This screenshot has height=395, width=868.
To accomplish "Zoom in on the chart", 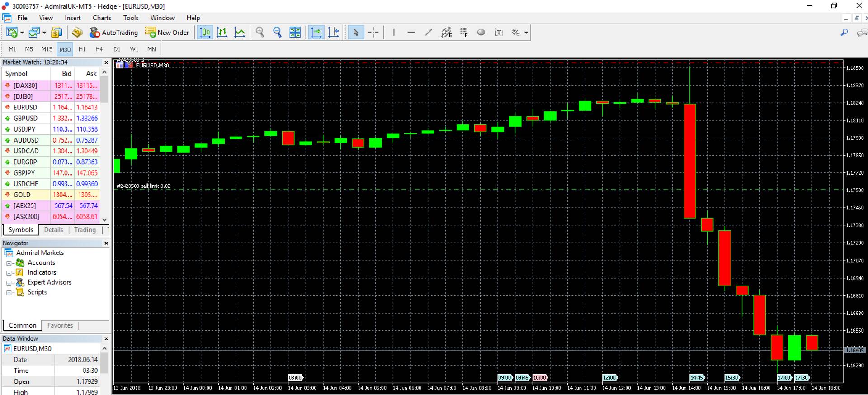I will coord(260,33).
